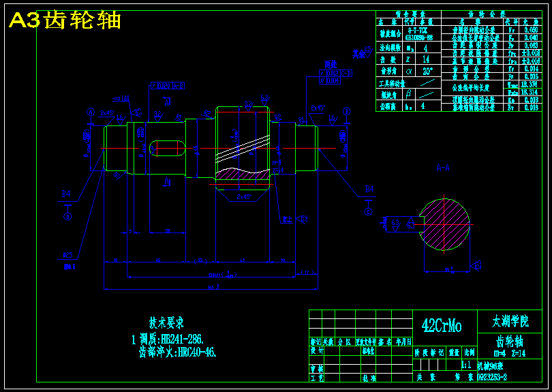Click datum circle "B" at shaft right end
Screen dimensions: 552x392
[x=346, y=111]
